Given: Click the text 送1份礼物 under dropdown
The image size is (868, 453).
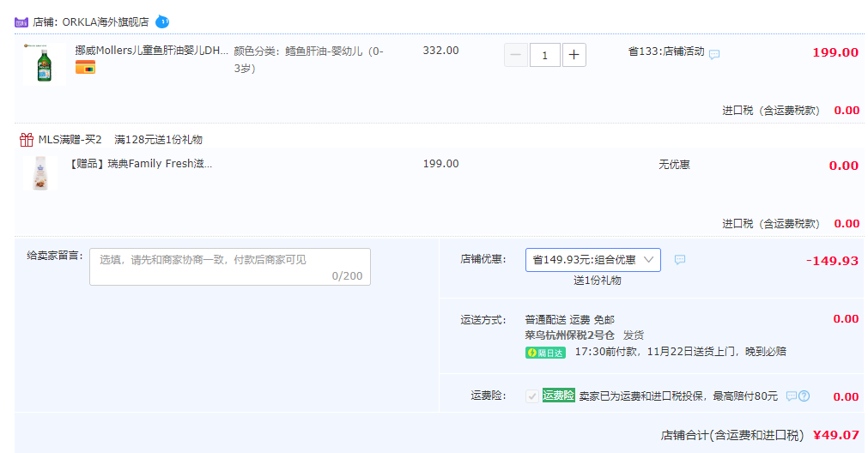Looking at the screenshot, I should 598,281.
